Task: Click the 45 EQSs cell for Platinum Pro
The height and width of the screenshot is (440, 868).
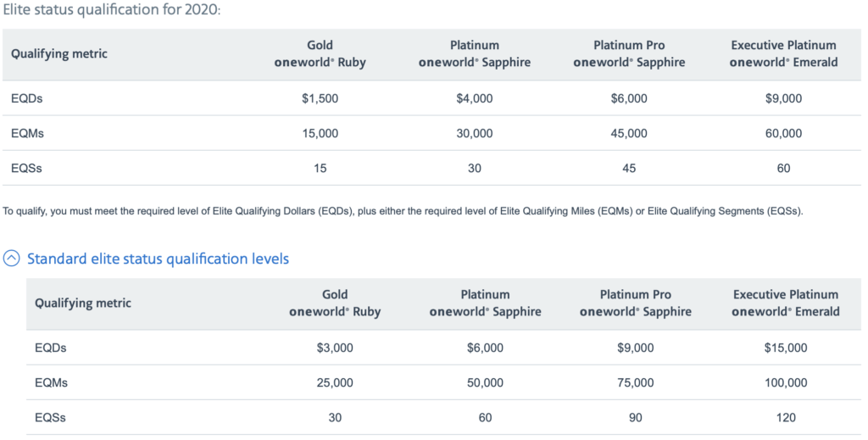Action: 629,168
